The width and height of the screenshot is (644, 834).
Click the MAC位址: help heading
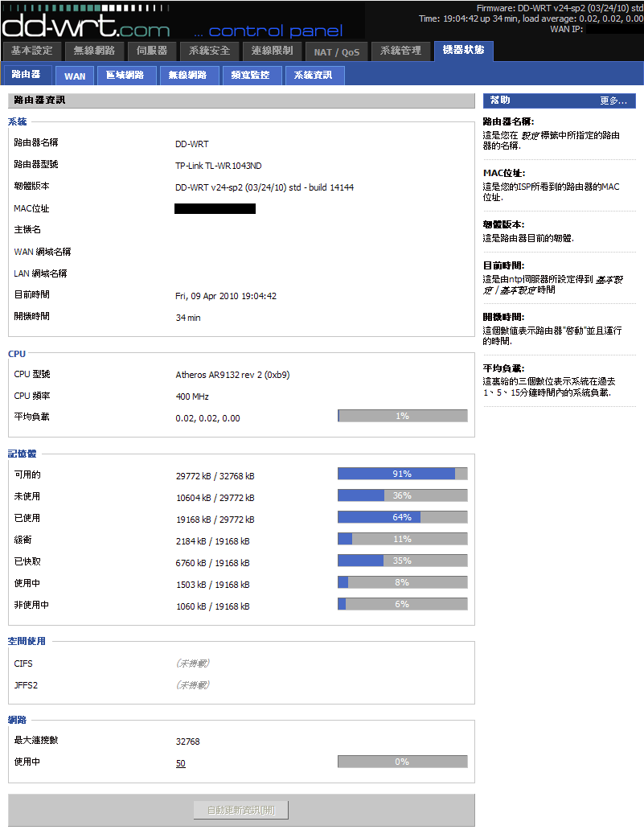[x=504, y=174]
